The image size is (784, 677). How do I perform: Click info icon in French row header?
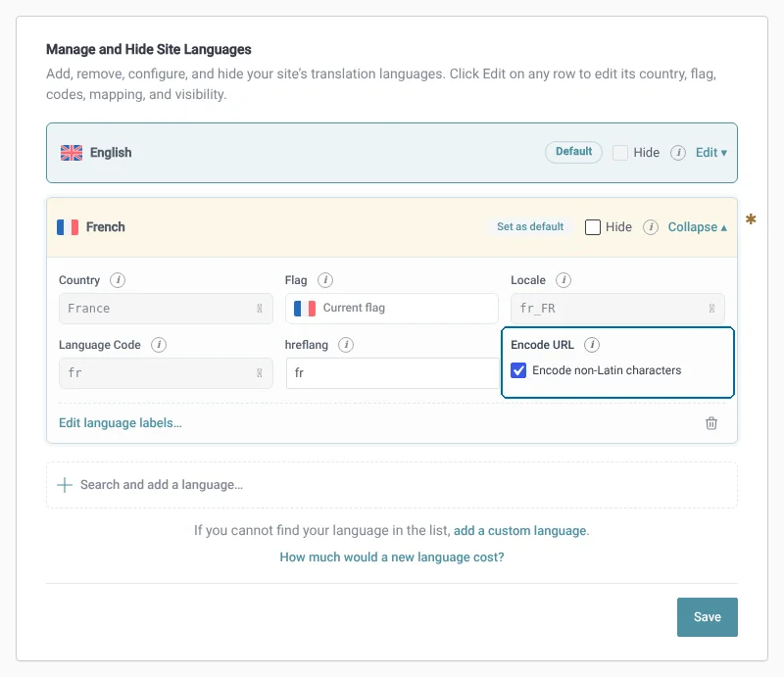[x=651, y=227]
